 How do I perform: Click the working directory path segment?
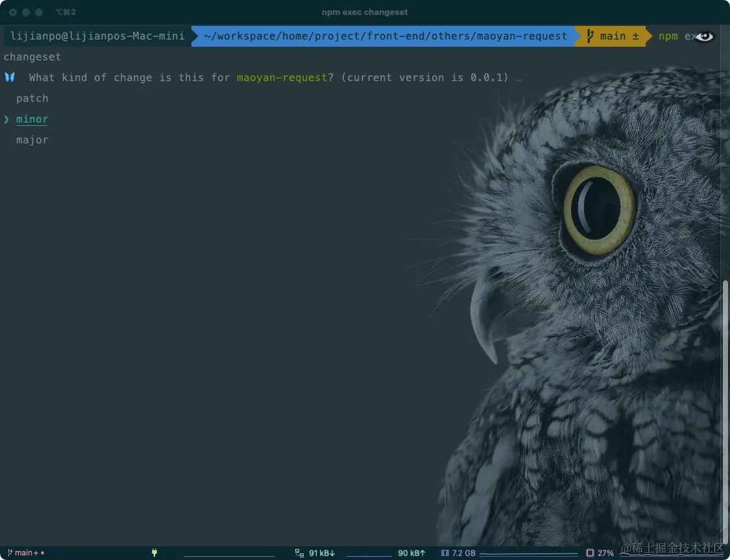pos(385,36)
